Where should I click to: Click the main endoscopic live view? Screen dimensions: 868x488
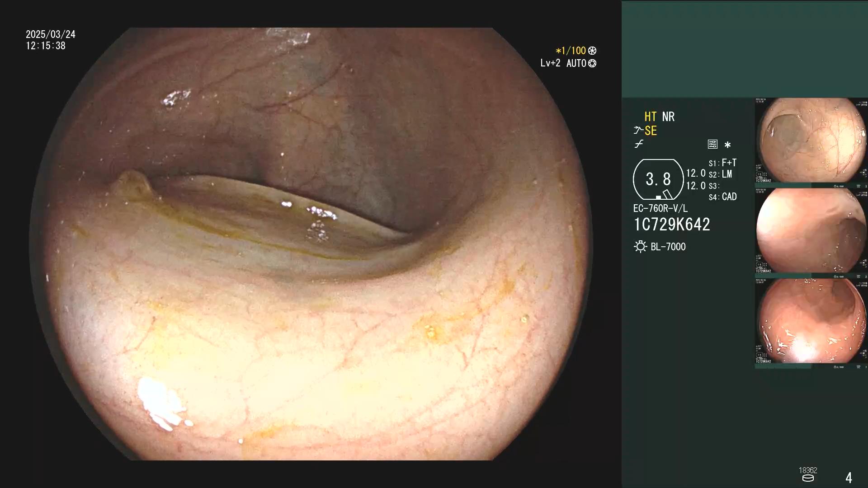311,244
